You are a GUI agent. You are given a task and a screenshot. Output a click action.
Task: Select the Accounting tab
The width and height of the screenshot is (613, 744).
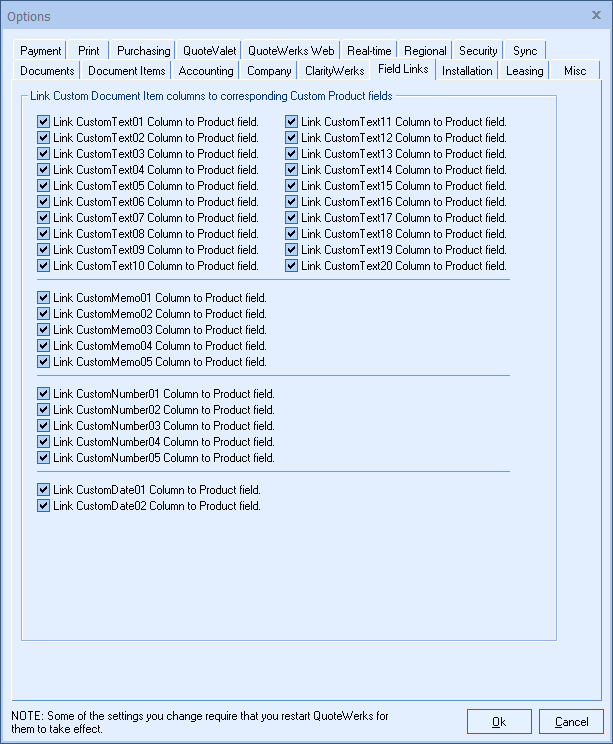pyautogui.click(x=206, y=71)
